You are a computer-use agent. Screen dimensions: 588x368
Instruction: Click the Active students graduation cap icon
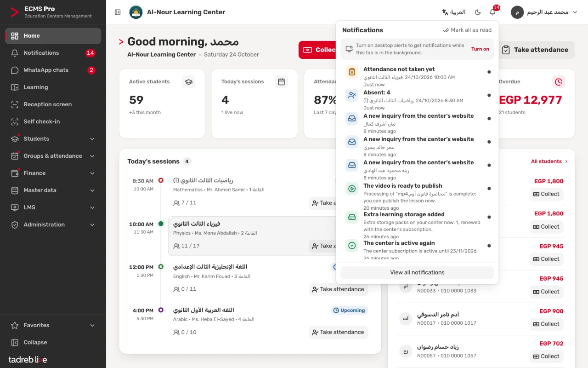click(x=188, y=82)
